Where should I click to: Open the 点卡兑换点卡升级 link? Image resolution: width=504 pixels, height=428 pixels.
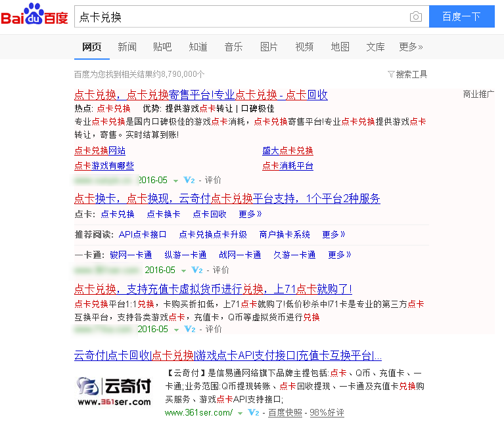click(x=213, y=234)
